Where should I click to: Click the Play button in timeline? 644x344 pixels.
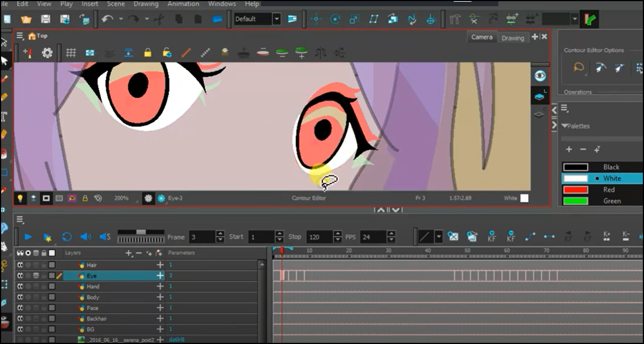coord(28,237)
